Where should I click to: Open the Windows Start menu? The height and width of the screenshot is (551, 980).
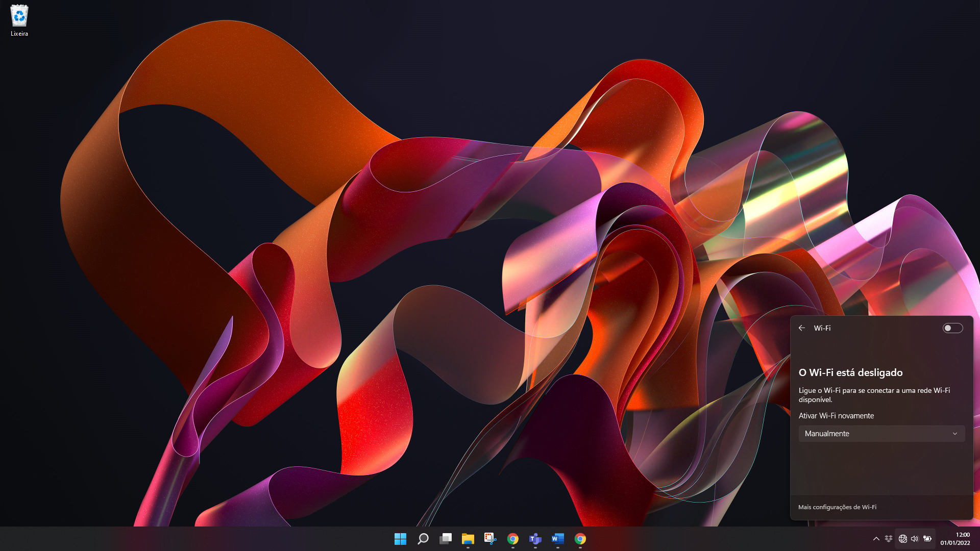400,539
